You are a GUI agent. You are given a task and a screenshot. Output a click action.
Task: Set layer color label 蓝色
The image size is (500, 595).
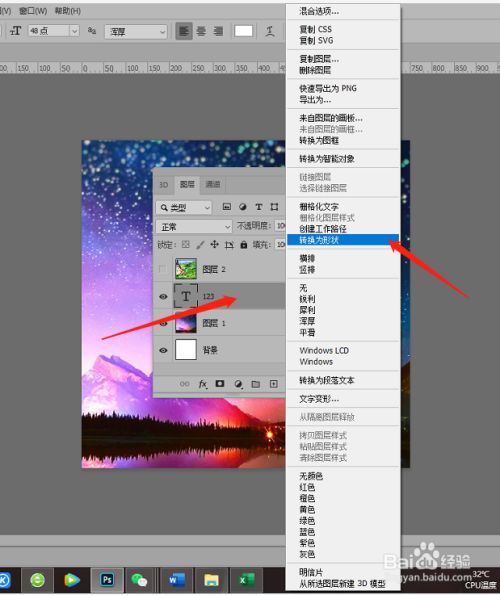point(307,532)
